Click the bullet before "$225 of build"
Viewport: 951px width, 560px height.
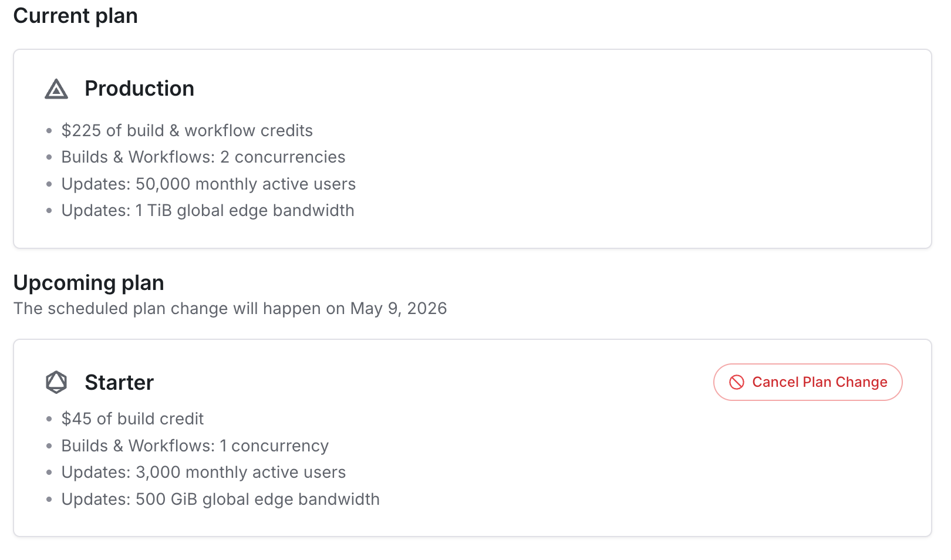49,131
